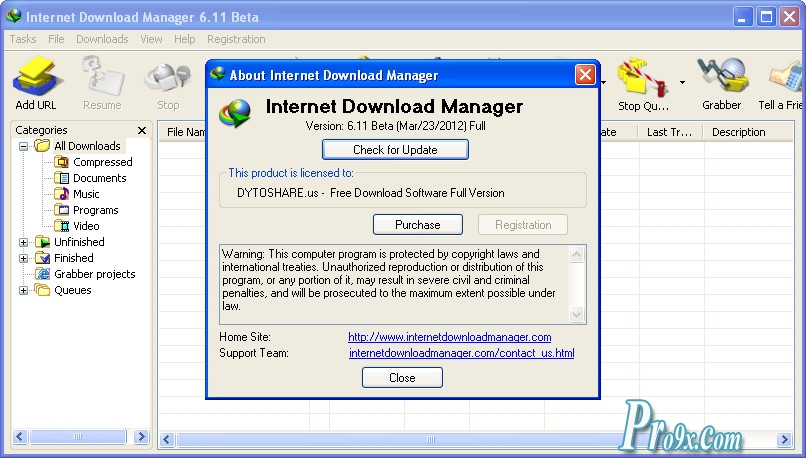Close the Categories panel
806x458 pixels.
[142, 131]
